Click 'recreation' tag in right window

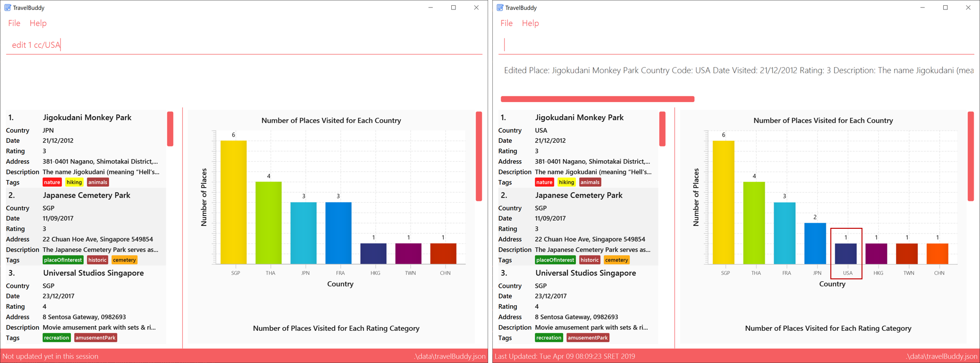(549, 338)
